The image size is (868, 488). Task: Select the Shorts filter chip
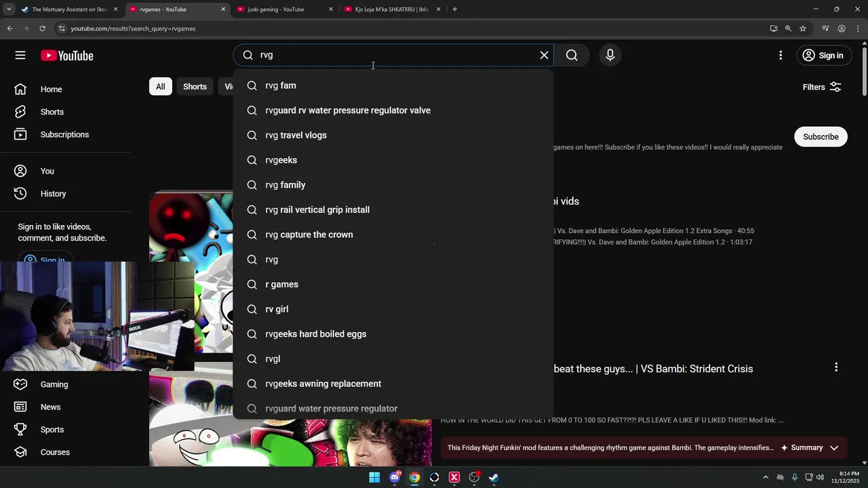[x=195, y=87]
